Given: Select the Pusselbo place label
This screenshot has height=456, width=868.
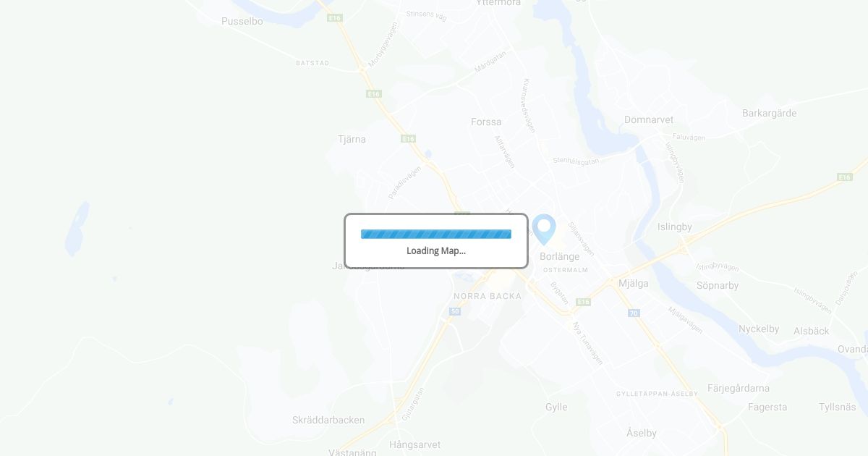Looking at the screenshot, I should [242, 21].
